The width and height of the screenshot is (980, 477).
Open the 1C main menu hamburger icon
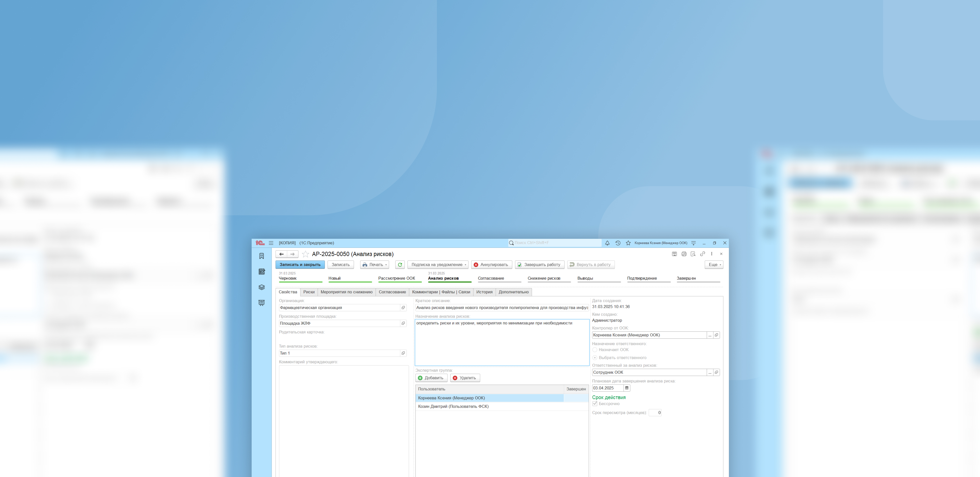tap(271, 243)
